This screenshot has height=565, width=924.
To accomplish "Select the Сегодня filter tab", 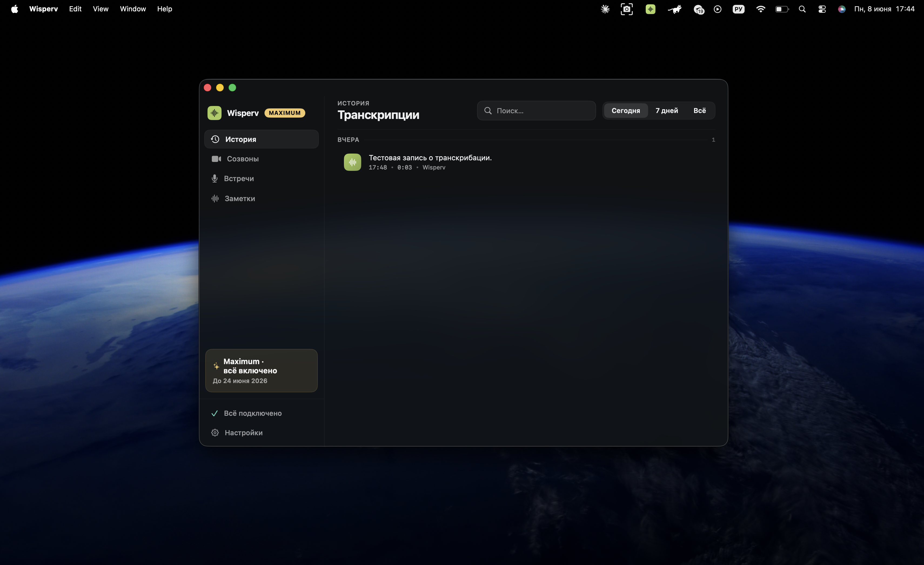I will coord(625,111).
